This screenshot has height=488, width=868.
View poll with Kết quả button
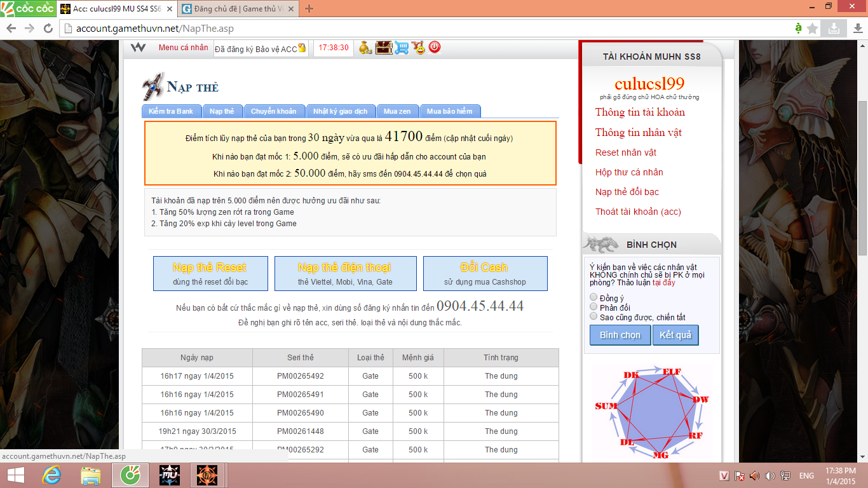click(675, 335)
